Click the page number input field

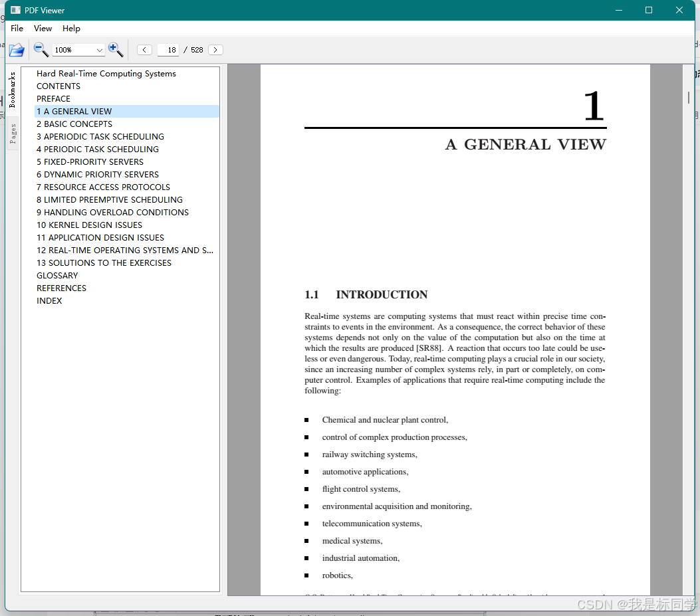[168, 50]
